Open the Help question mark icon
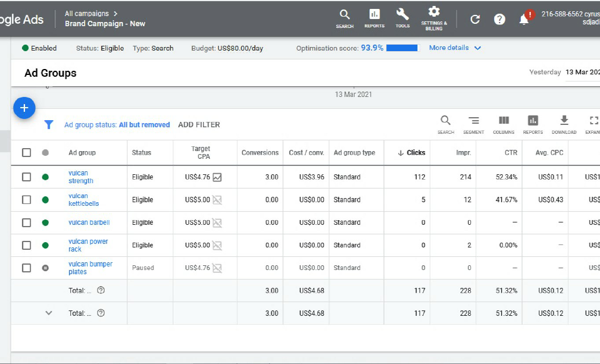This screenshot has width=600, height=364. tap(499, 19)
